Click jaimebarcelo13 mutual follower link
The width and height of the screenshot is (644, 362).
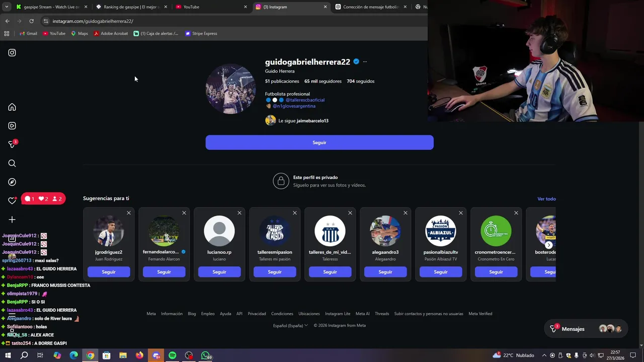312,121
